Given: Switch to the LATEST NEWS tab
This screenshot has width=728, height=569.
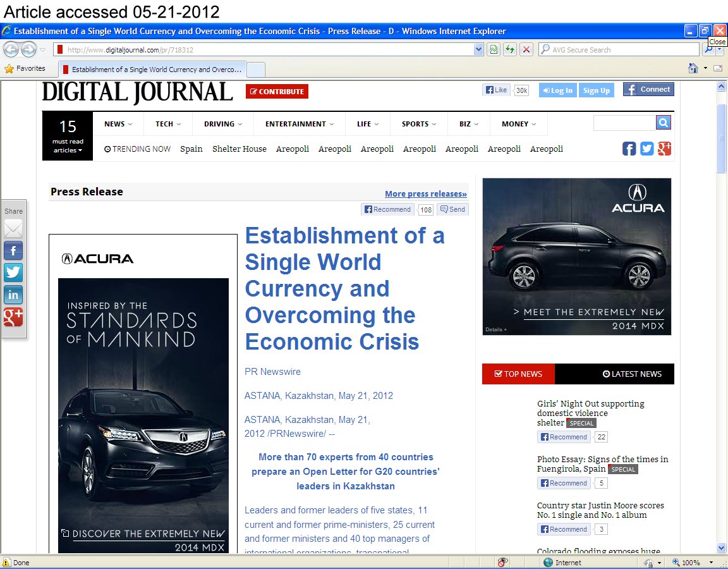Looking at the screenshot, I should [631, 374].
